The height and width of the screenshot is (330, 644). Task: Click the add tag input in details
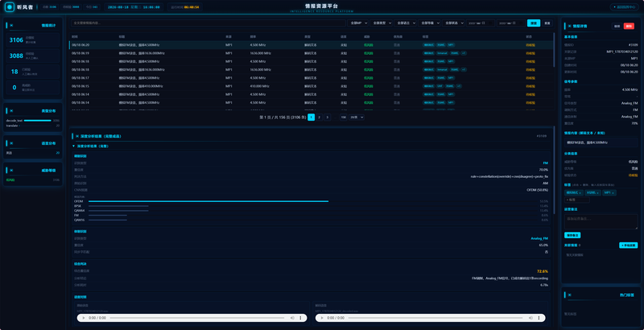(577, 200)
